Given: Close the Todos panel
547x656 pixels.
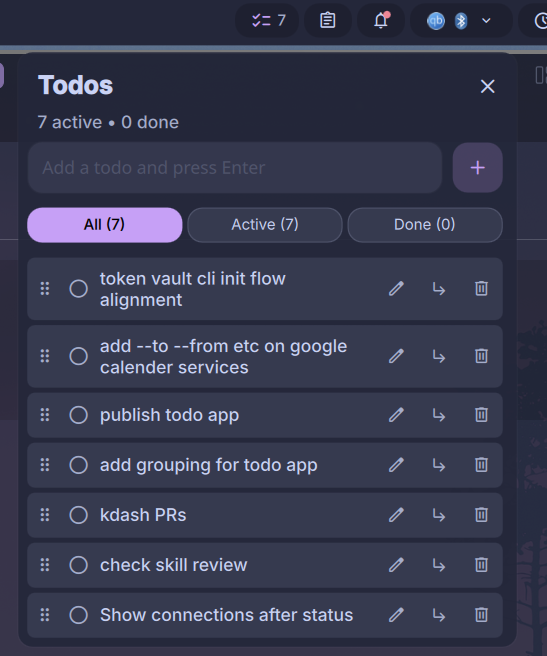Looking at the screenshot, I should [487, 87].
